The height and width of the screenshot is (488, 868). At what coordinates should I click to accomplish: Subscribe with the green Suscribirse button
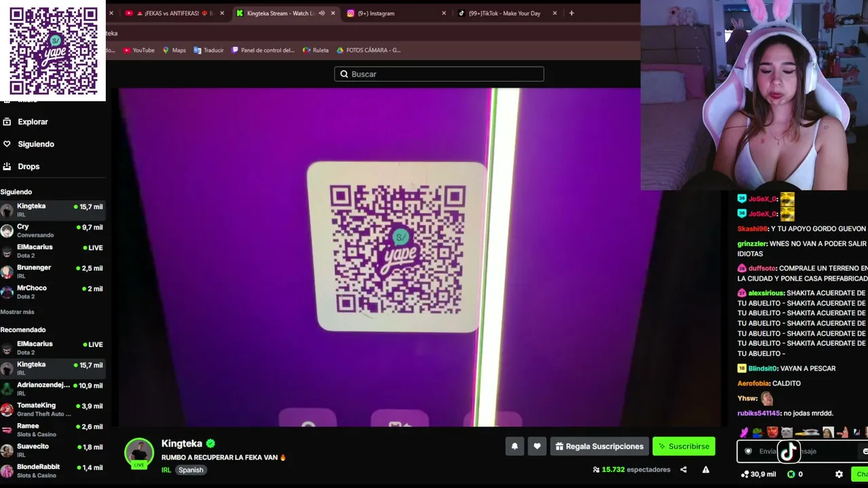click(684, 446)
